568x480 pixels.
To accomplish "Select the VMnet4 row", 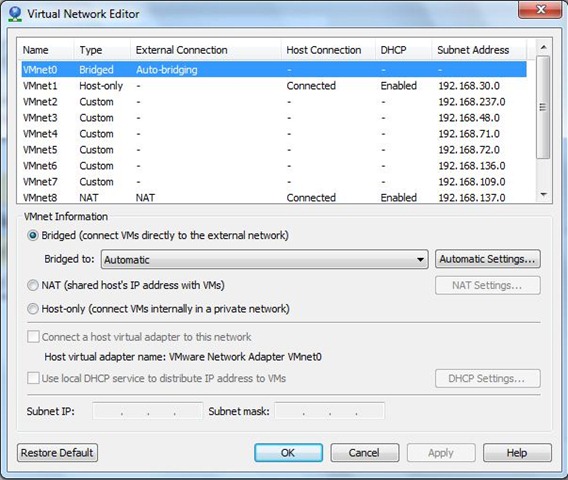I will click(274, 134).
